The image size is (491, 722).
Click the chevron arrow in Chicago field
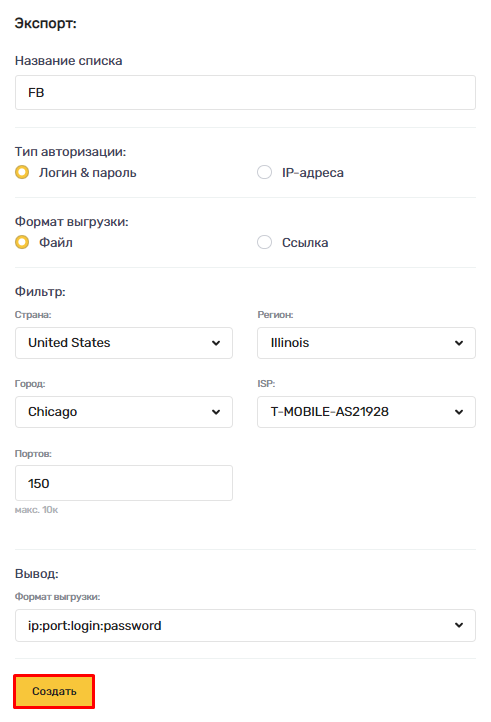[216, 412]
